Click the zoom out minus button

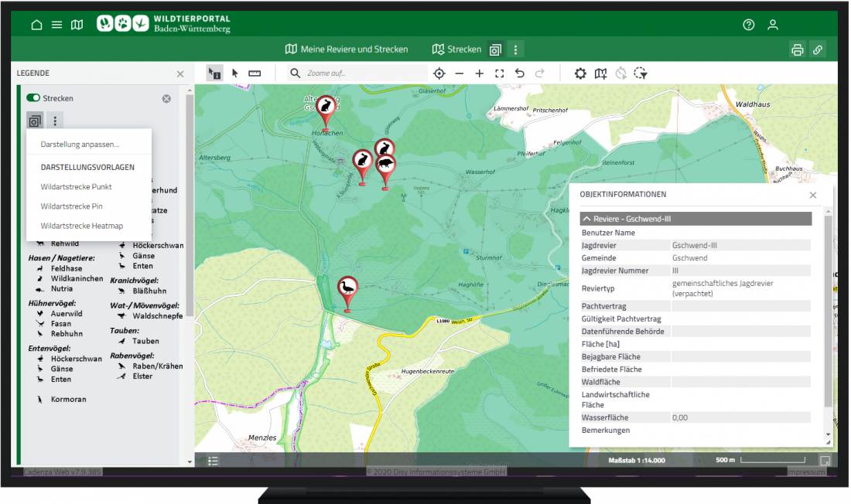[x=460, y=73]
